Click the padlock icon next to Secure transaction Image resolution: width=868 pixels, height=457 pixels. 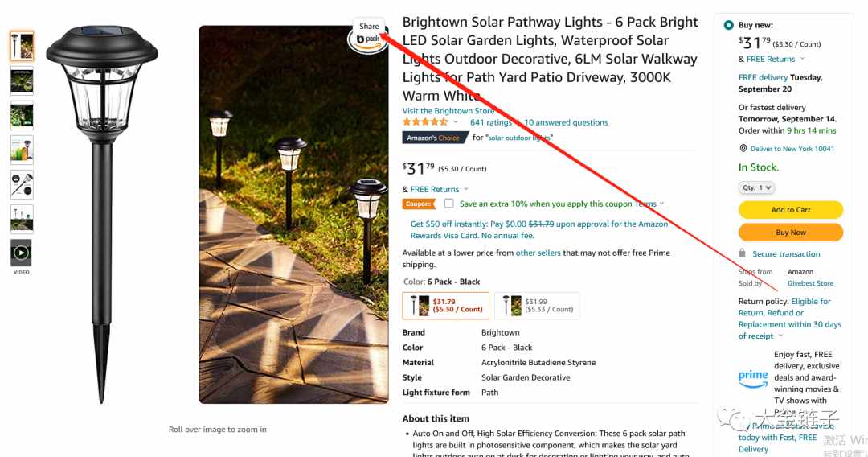click(x=742, y=253)
